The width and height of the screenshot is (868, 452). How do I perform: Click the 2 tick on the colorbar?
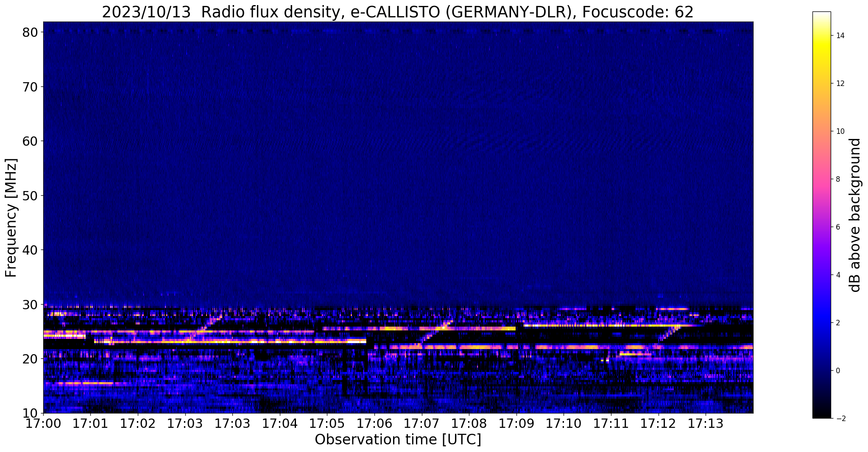click(837, 323)
